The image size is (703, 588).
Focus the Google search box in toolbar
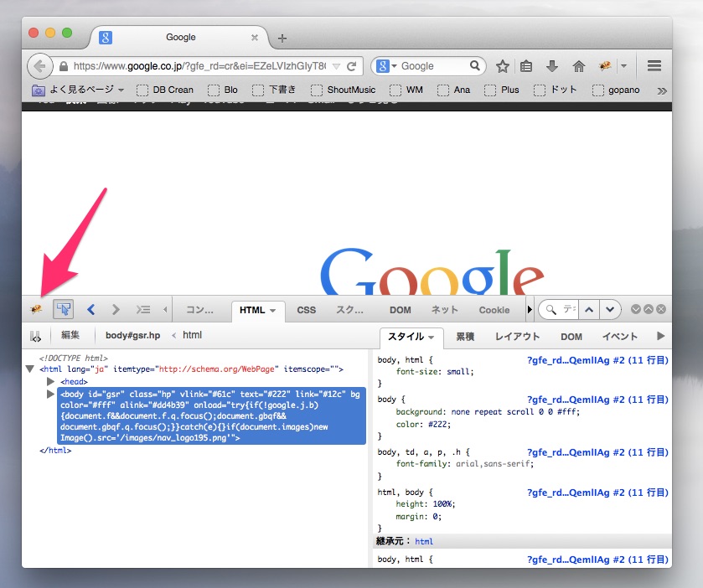432,66
